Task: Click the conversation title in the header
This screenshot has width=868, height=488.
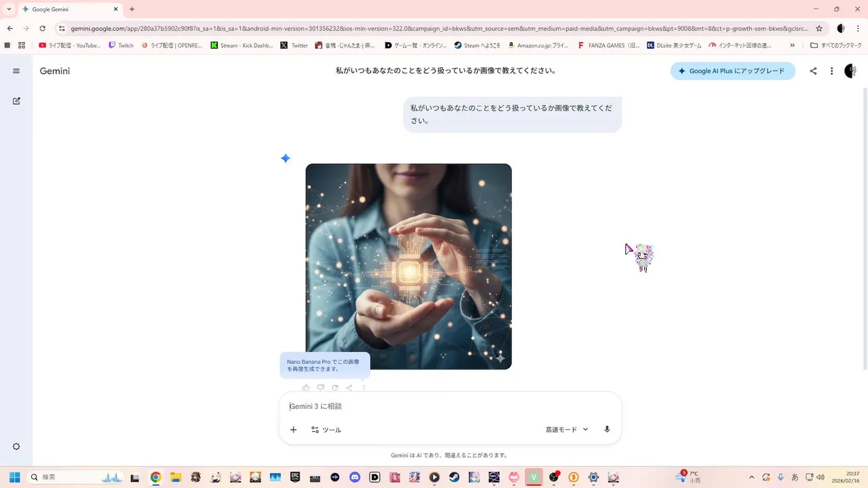Action: [x=446, y=70]
